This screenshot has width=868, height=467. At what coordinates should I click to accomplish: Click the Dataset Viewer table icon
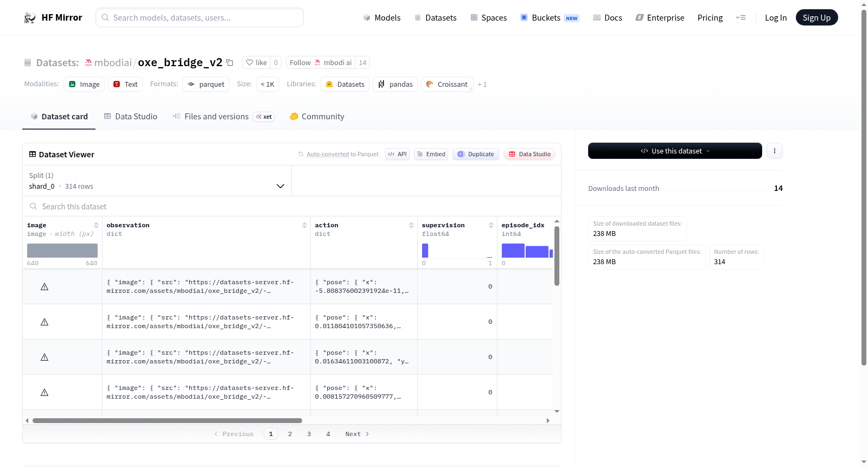tap(33, 155)
